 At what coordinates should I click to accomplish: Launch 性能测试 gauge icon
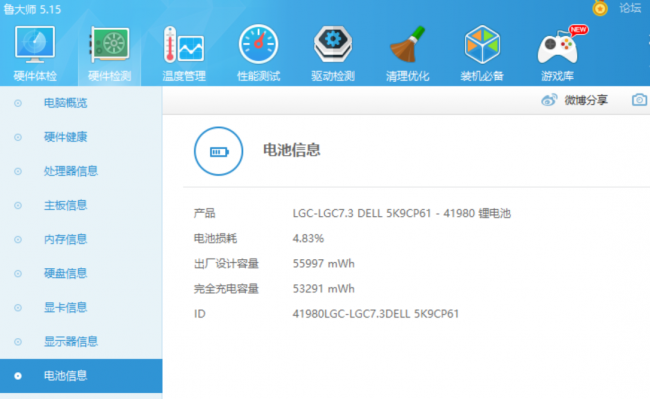(x=258, y=44)
